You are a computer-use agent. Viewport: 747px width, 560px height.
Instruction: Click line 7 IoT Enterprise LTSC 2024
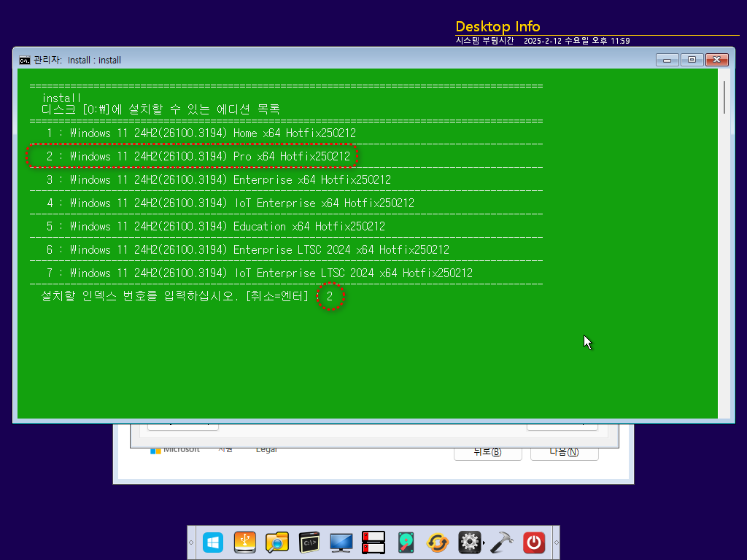click(260, 273)
